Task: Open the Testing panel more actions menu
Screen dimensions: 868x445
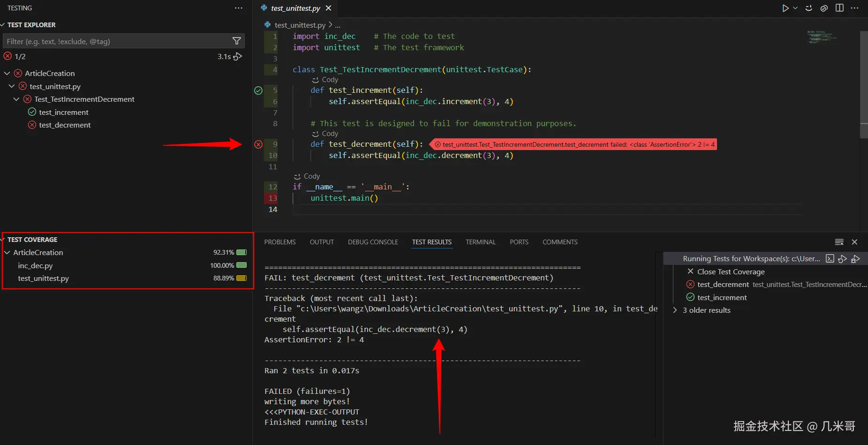Action: click(239, 8)
